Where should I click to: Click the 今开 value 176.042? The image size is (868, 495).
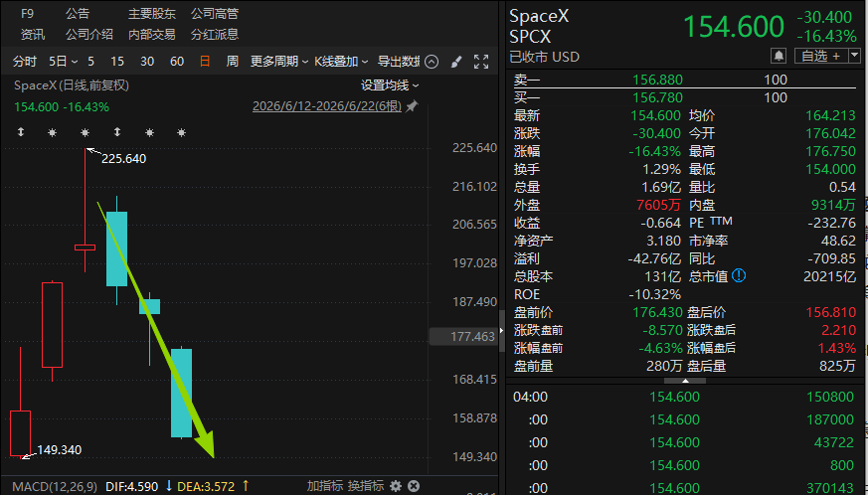831,133
